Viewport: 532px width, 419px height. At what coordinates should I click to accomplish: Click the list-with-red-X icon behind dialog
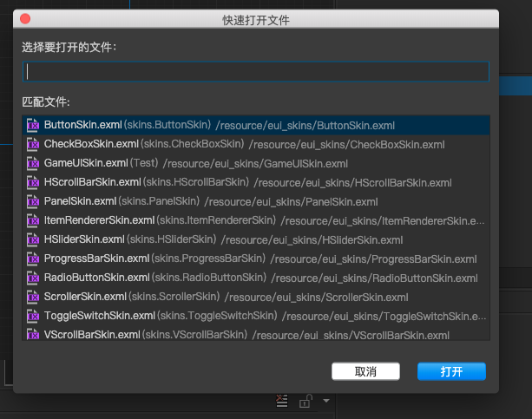[x=281, y=401]
